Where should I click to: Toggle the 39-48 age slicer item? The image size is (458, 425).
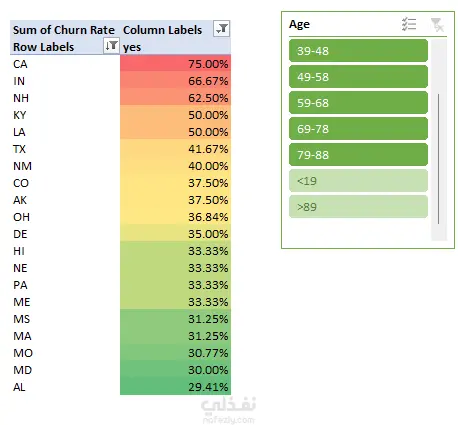point(358,51)
